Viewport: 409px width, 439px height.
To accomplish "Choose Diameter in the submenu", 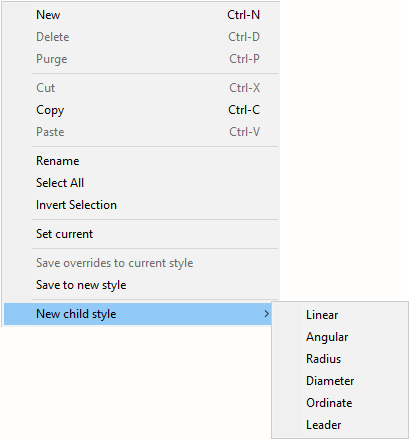I will 340,381.
